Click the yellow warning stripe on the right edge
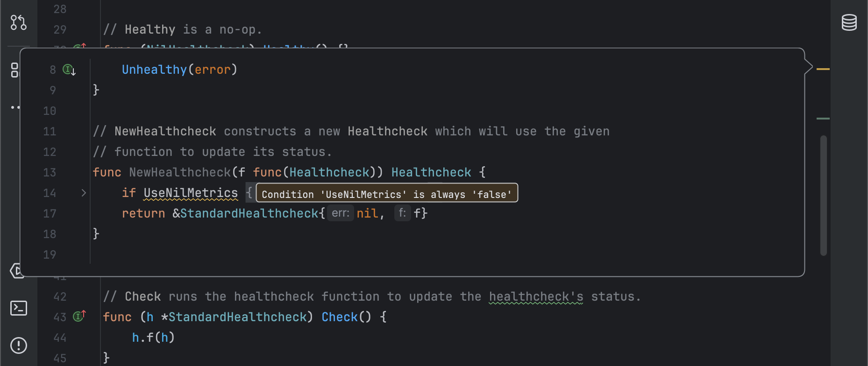The height and width of the screenshot is (366, 868). pos(823,68)
